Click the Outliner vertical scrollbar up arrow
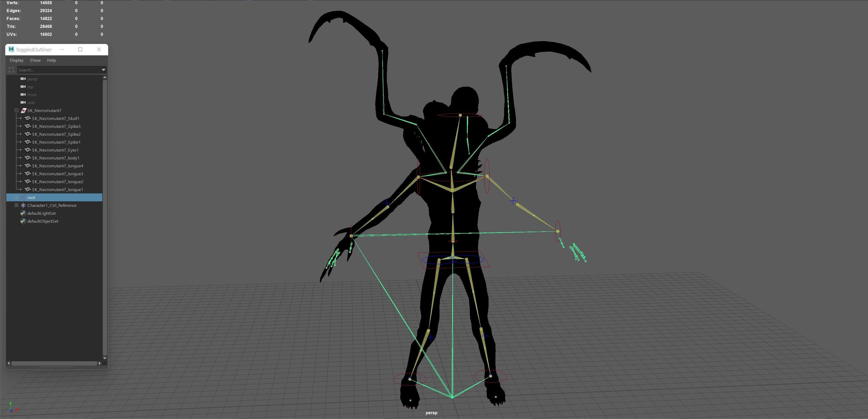Screen dimensions: 868x419 105,77
